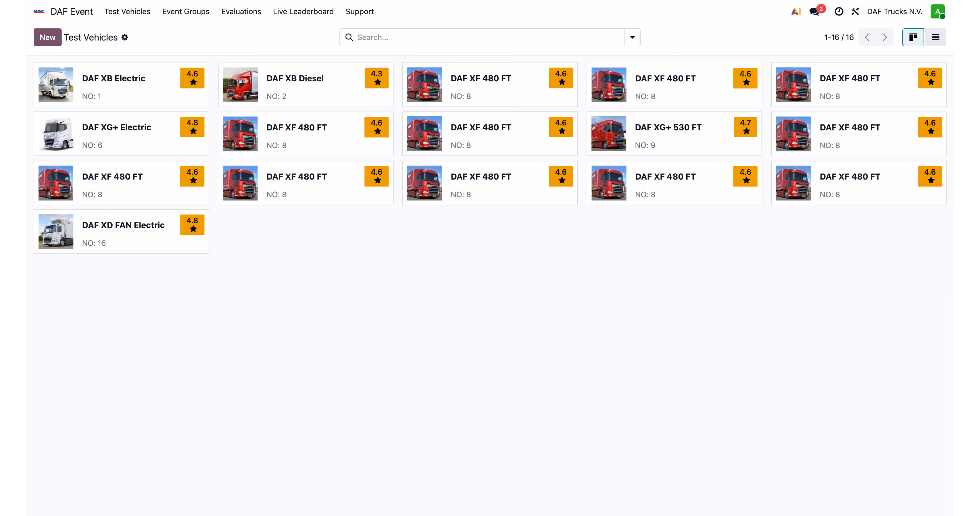Open the Live Leaderboard menu
The image size is (980, 516).
tap(303, 11)
